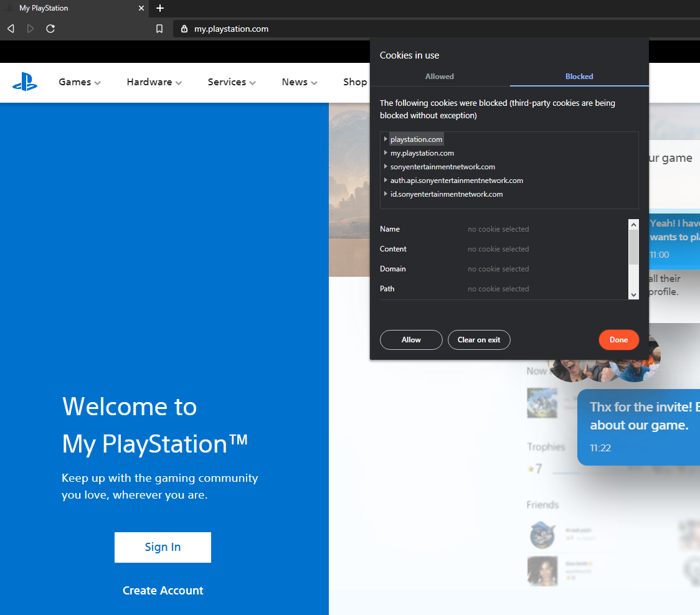
Task: Click the Sign In button
Action: (x=163, y=547)
